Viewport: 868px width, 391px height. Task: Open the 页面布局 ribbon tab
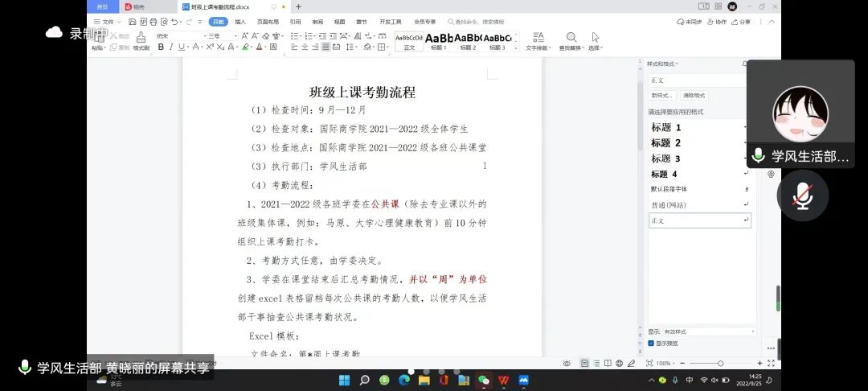268,22
